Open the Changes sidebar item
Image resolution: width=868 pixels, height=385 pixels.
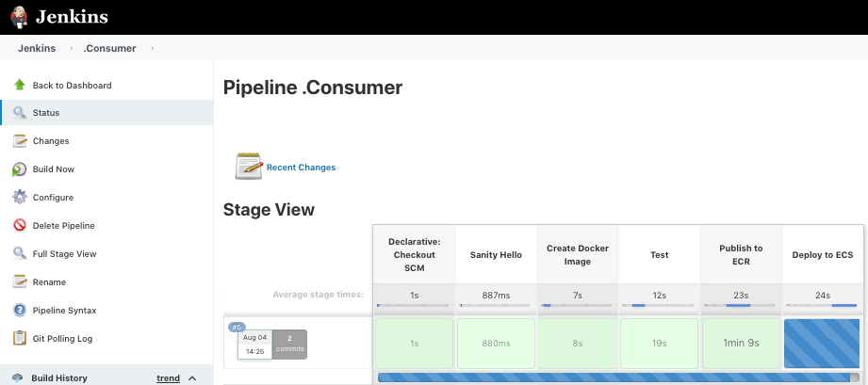point(51,141)
